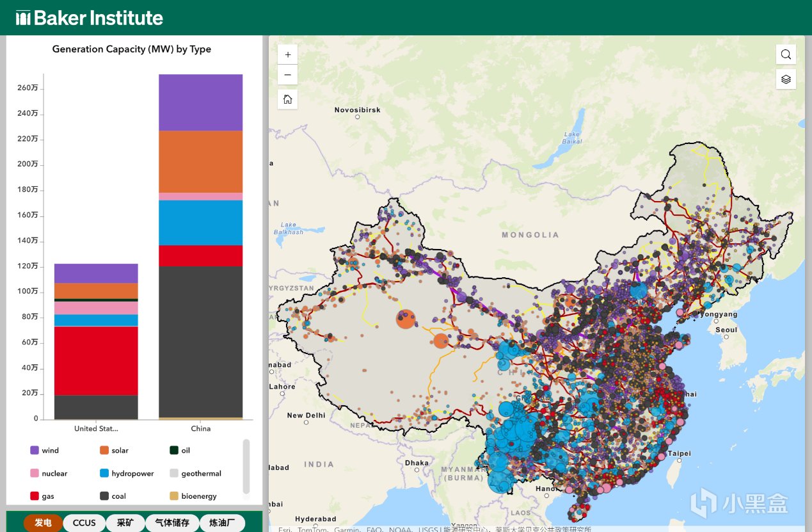Switch to the 采矿 tab
The image size is (812, 532).
tap(125, 523)
